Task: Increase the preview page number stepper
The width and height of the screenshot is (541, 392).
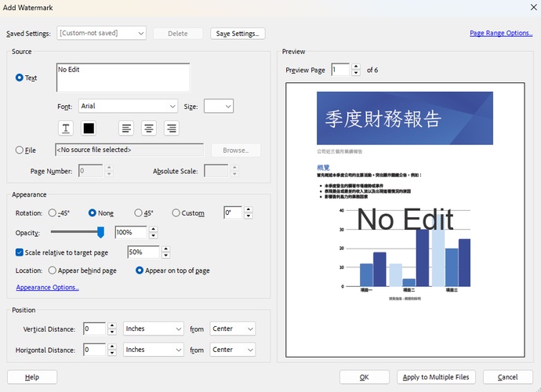Action: click(x=356, y=67)
